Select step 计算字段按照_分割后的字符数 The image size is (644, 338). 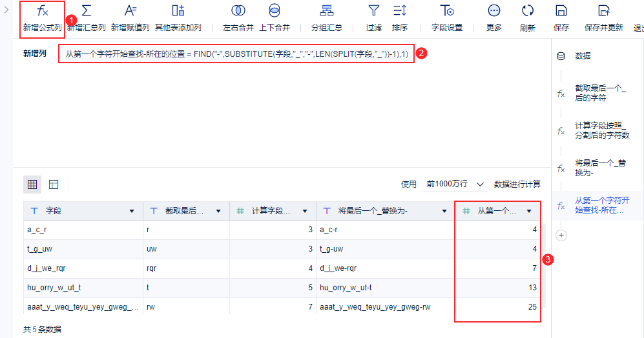(x=602, y=130)
